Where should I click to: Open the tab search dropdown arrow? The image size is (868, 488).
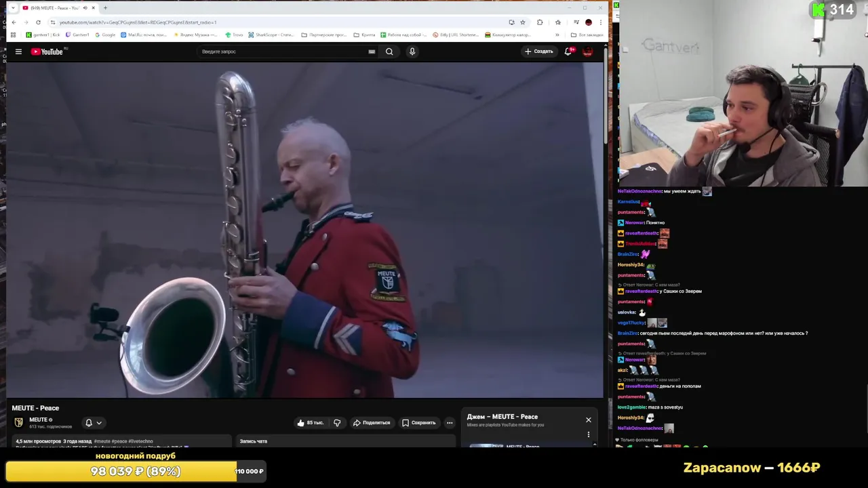coord(13,8)
